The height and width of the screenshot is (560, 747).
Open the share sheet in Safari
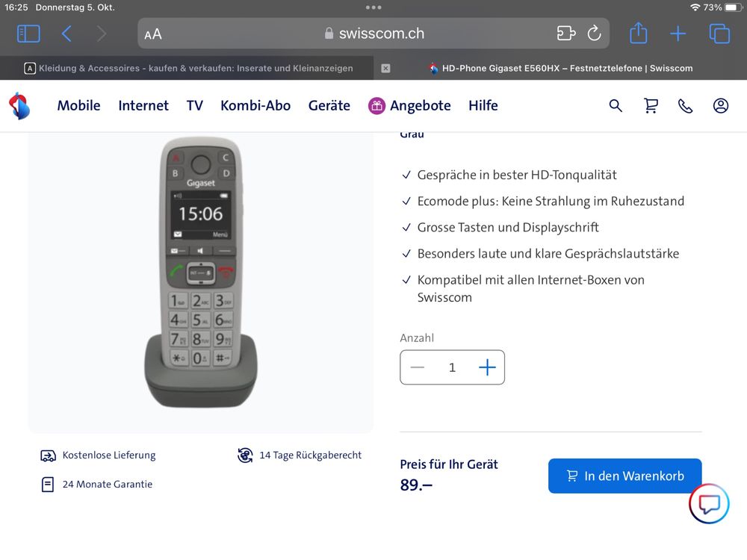coord(638,33)
